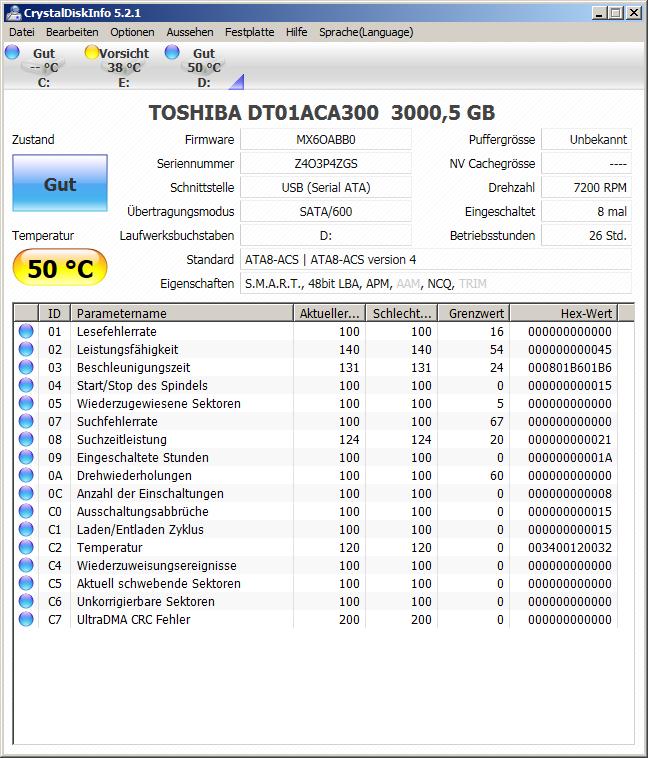Click the Puffergrösse value Unbekannt
Viewport: 648px width, 758px height.
[x=586, y=140]
